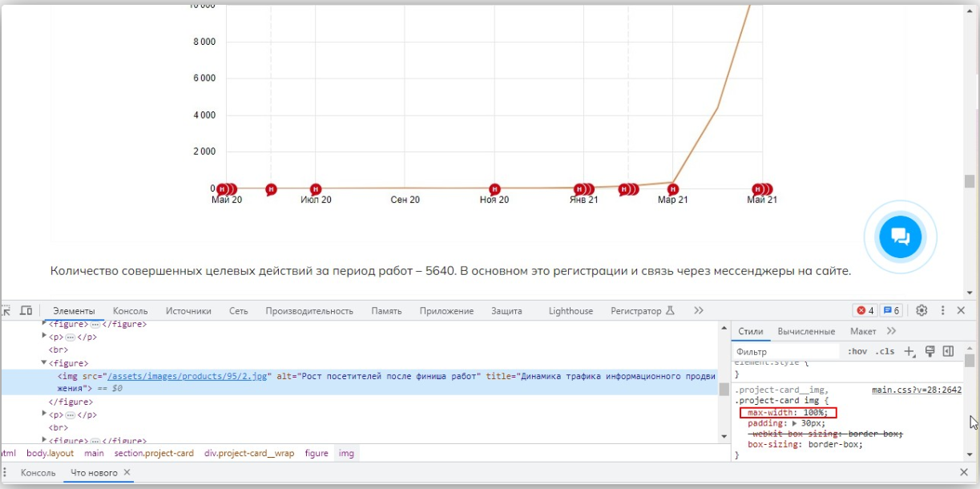
Task: Click the red errors counter badge
Action: [865, 310]
